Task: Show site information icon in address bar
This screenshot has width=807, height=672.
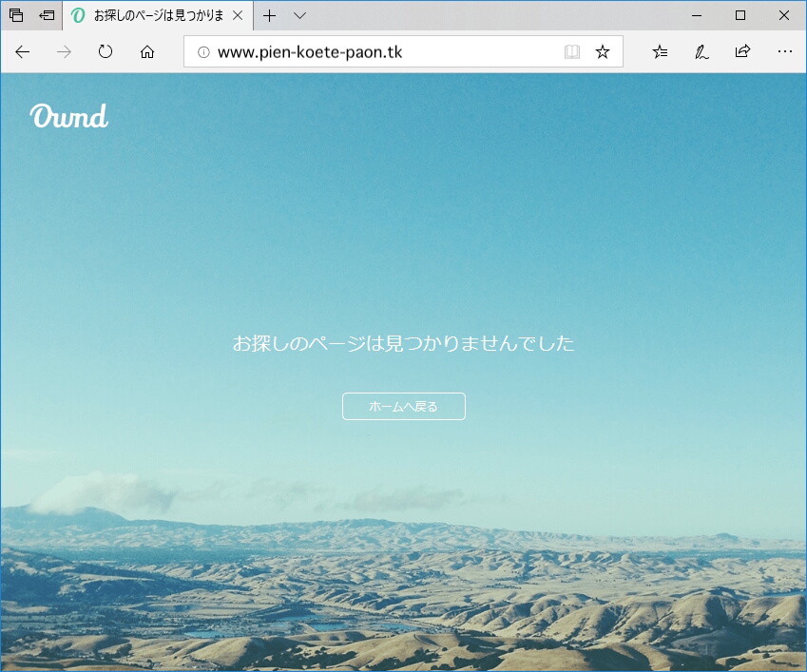Action: pyautogui.click(x=203, y=52)
